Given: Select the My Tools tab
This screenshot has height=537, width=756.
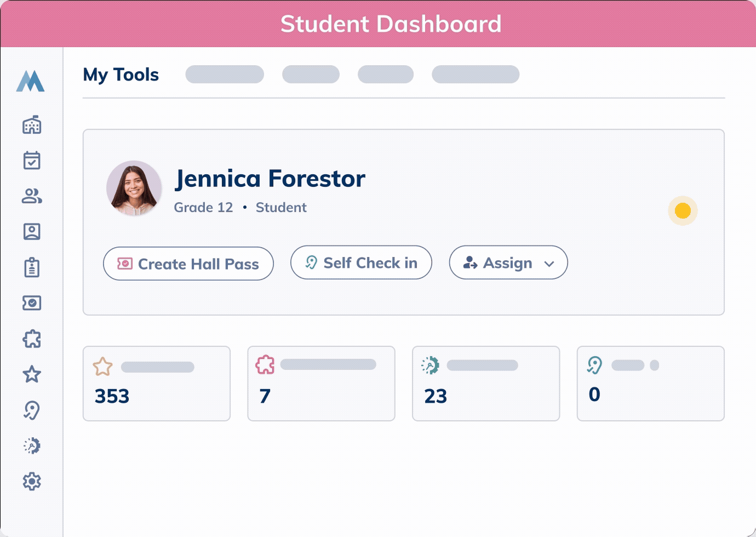Looking at the screenshot, I should (121, 75).
